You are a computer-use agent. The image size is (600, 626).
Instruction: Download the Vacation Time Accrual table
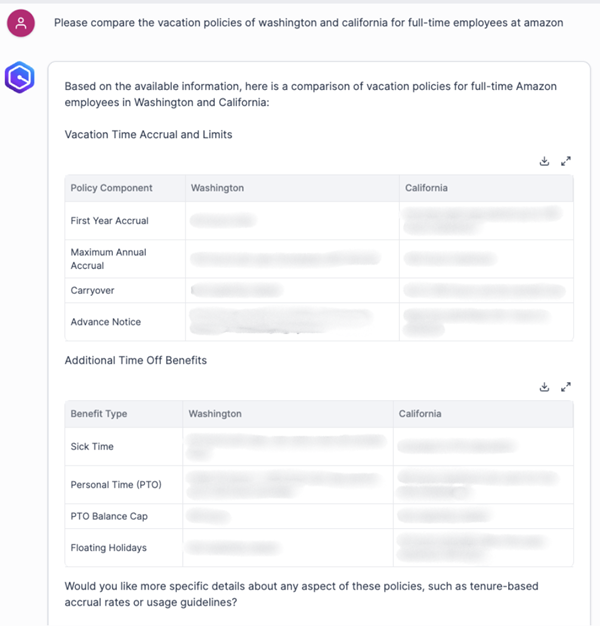(x=544, y=161)
